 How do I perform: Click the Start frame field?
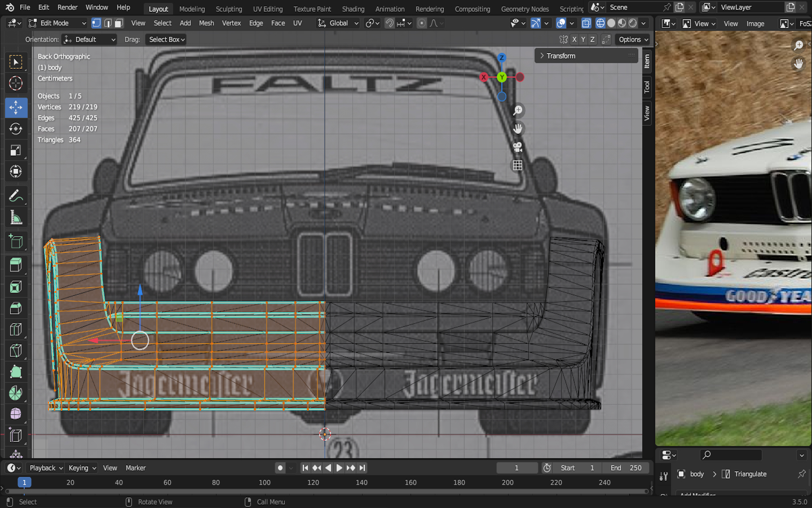(x=577, y=468)
